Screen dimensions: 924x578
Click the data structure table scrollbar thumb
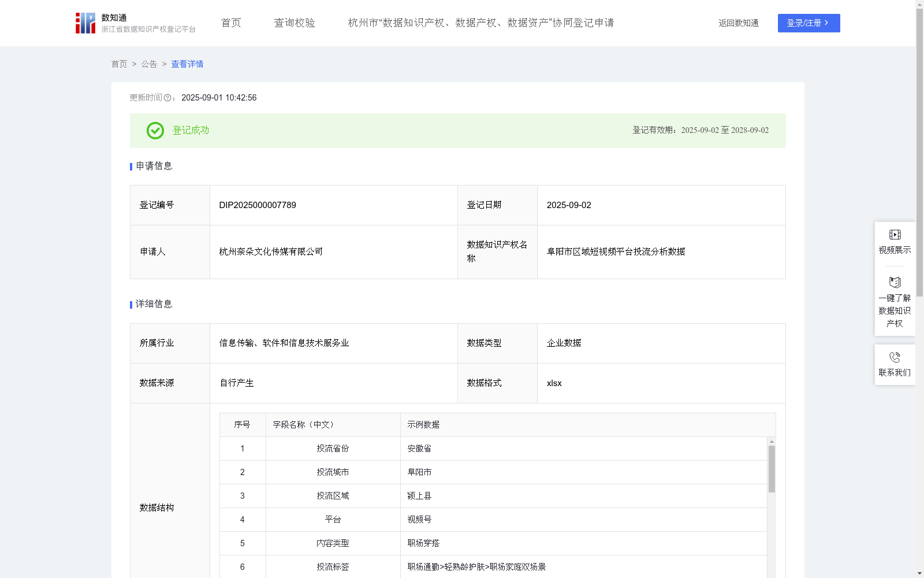point(772,469)
